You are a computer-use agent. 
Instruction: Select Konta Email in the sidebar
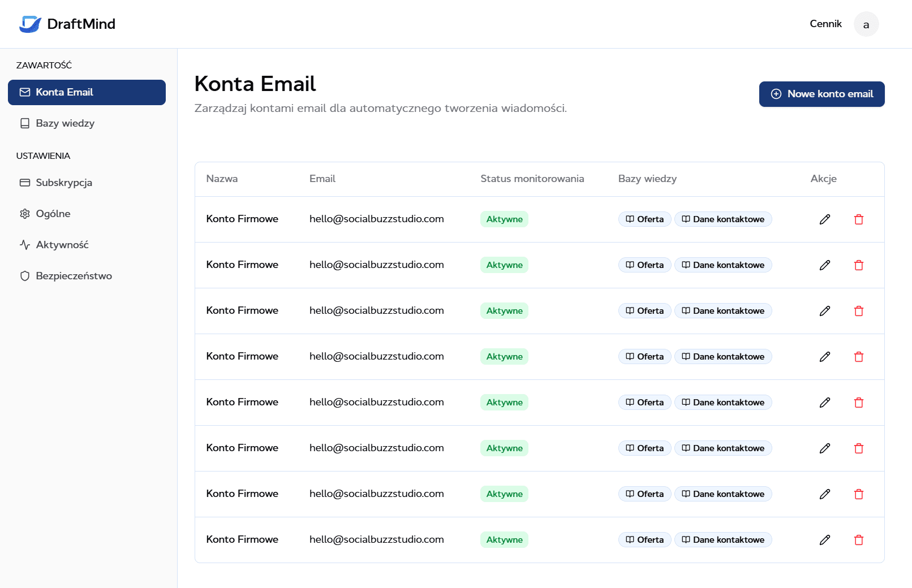click(87, 92)
